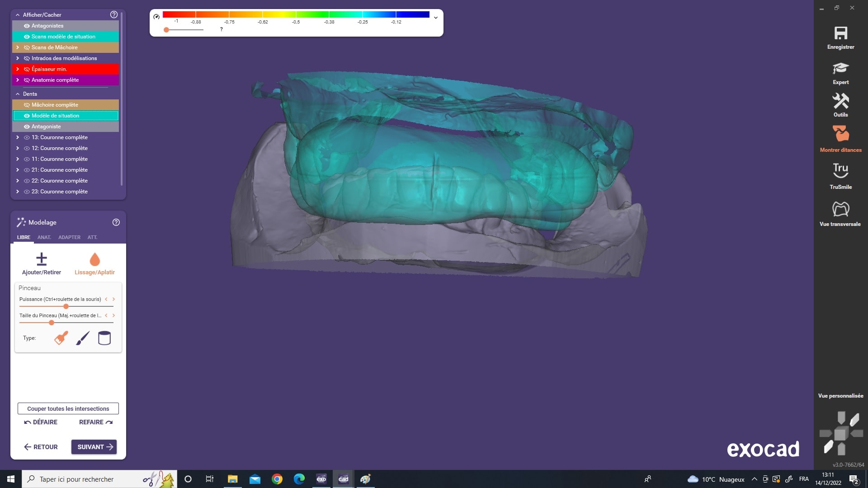Toggle Montrer distances icon
Image resolution: width=868 pixels, height=488 pixels.
pos(840,134)
